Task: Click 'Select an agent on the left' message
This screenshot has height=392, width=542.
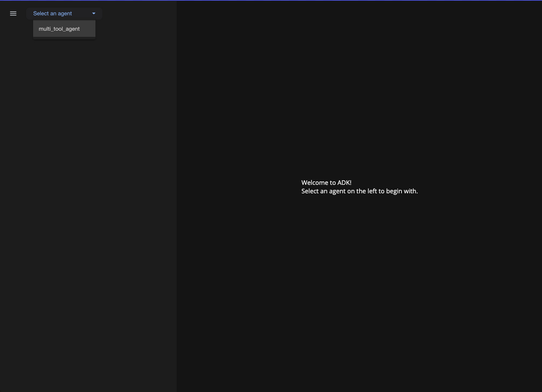Action: (x=359, y=191)
